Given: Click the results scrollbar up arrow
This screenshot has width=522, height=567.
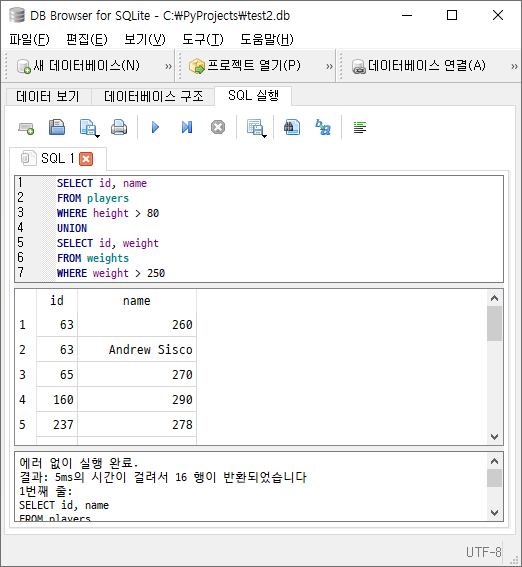Looking at the screenshot, I should tap(495, 298).
